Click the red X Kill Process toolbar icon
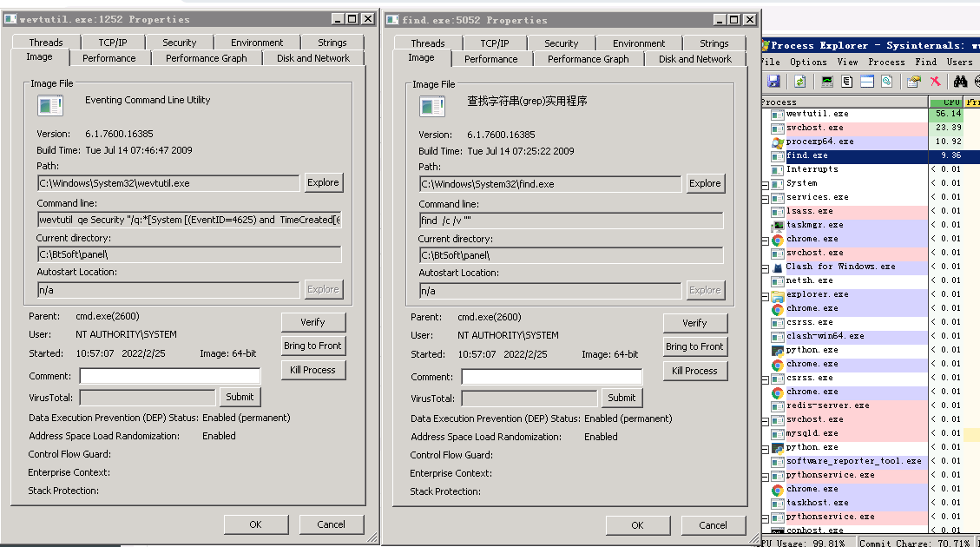Image resolution: width=980 pixels, height=547 pixels. [x=935, y=82]
